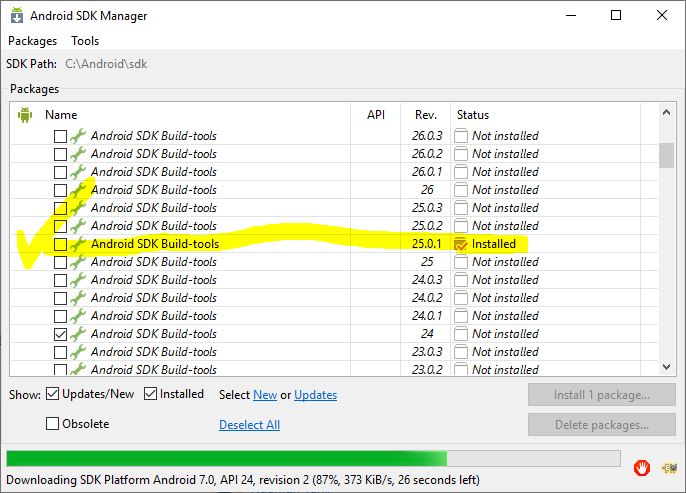
Task: Click the Android SDK Manager title bar icon
Action: [17, 15]
